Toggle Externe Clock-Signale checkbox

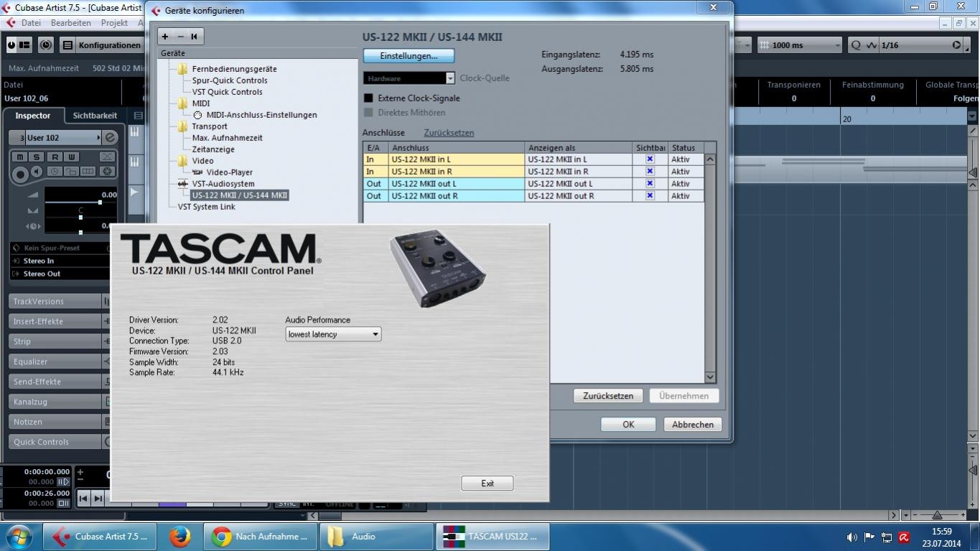pyautogui.click(x=368, y=98)
